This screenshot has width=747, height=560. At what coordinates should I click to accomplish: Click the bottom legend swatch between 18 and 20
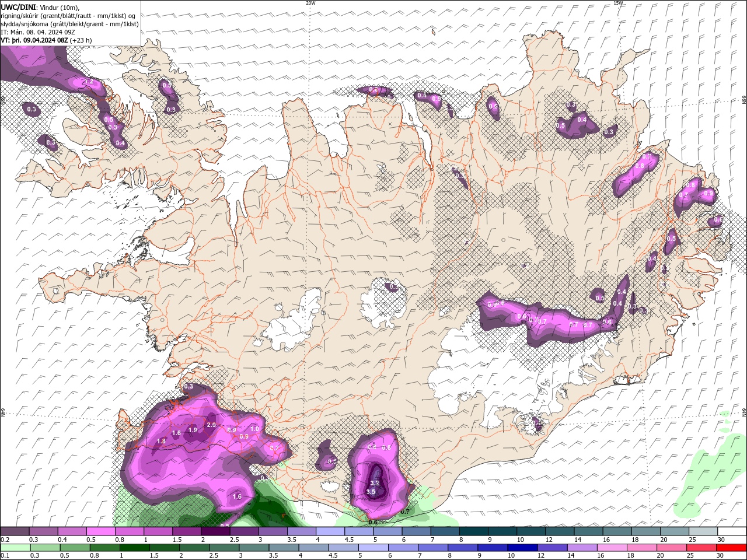click(641, 547)
